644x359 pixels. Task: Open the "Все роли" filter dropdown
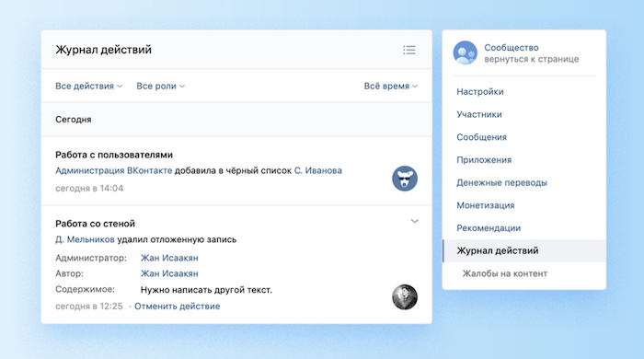161,86
